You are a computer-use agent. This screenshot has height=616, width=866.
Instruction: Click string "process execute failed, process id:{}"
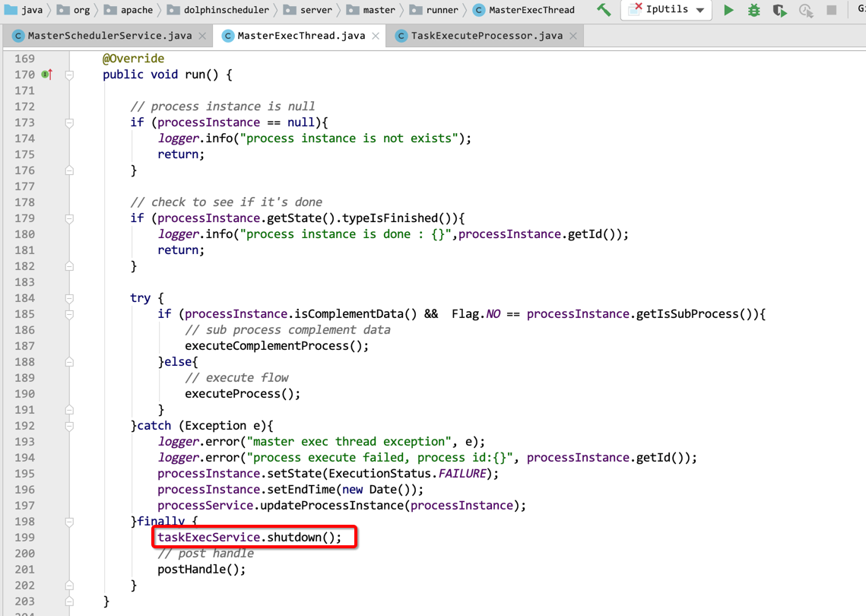click(x=380, y=458)
